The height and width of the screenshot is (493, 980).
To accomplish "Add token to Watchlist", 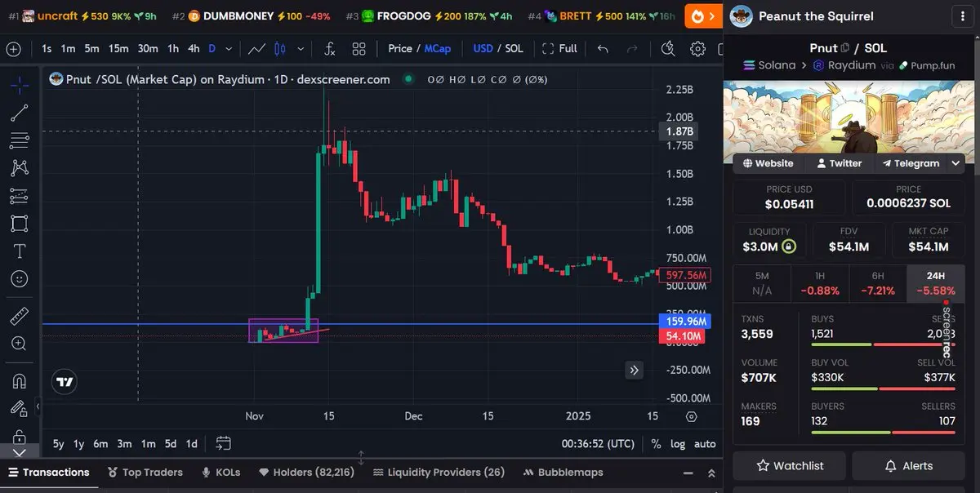I will (x=790, y=465).
